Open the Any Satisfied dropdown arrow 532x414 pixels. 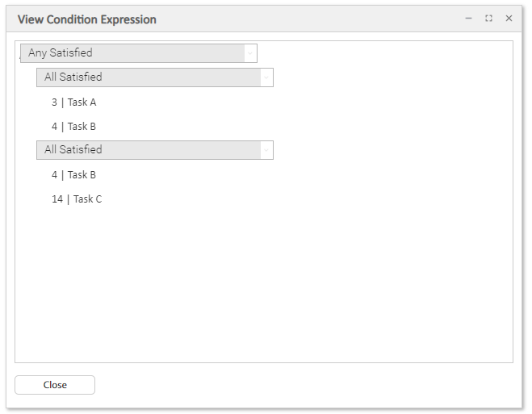[x=250, y=53]
